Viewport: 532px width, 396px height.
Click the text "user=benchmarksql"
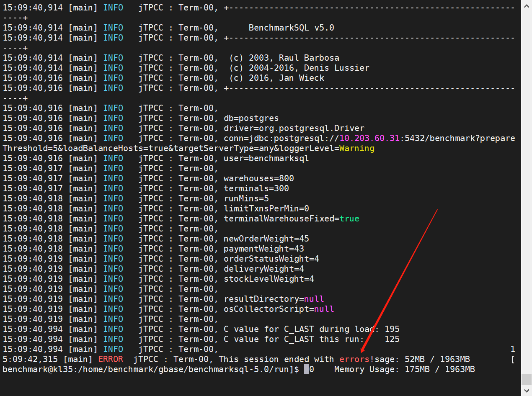pyautogui.click(x=266, y=158)
